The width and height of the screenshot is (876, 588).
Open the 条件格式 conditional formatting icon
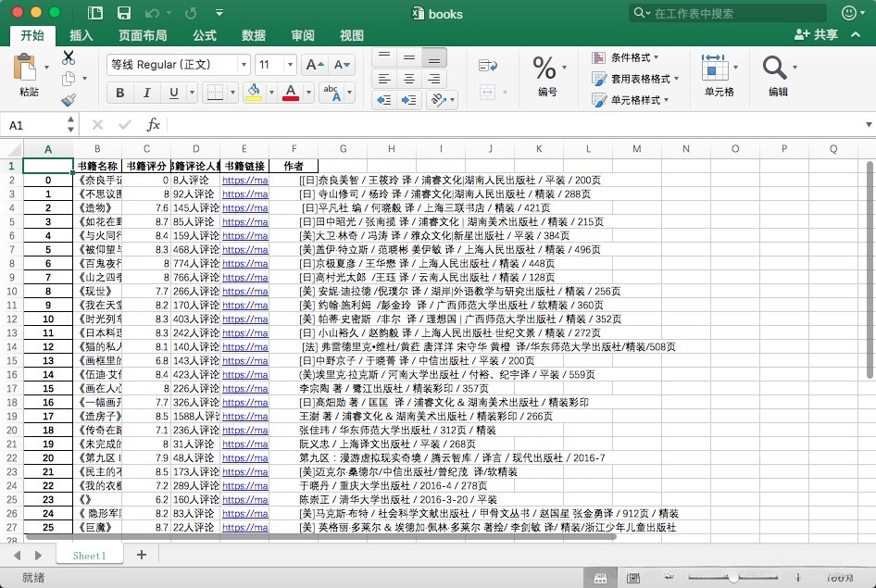pyautogui.click(x=599, y=56)
